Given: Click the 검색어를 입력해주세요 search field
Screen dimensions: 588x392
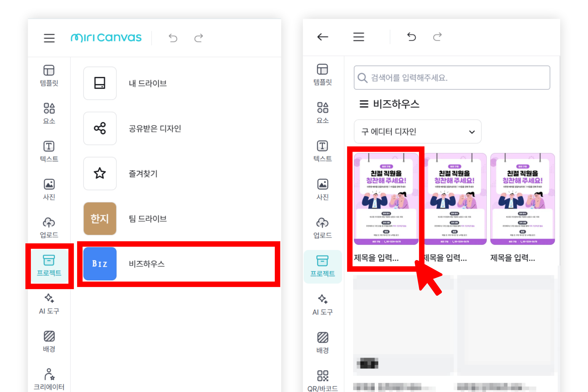Looking at the screenshot, I should 452,78.
